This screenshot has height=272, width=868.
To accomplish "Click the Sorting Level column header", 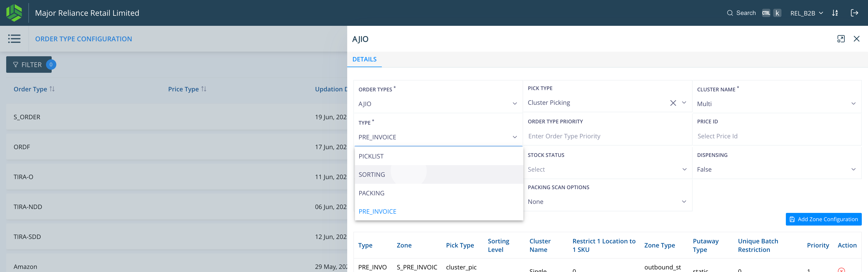I will [498, 245].
